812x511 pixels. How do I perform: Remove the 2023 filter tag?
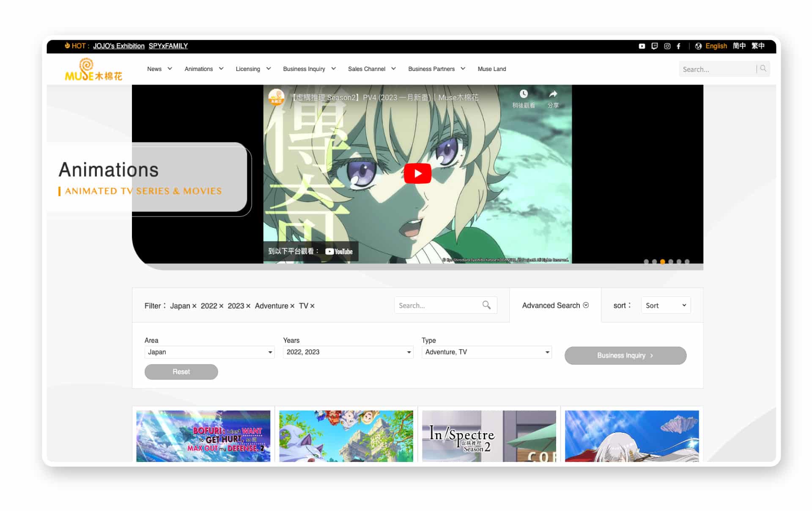pos(248,306)
